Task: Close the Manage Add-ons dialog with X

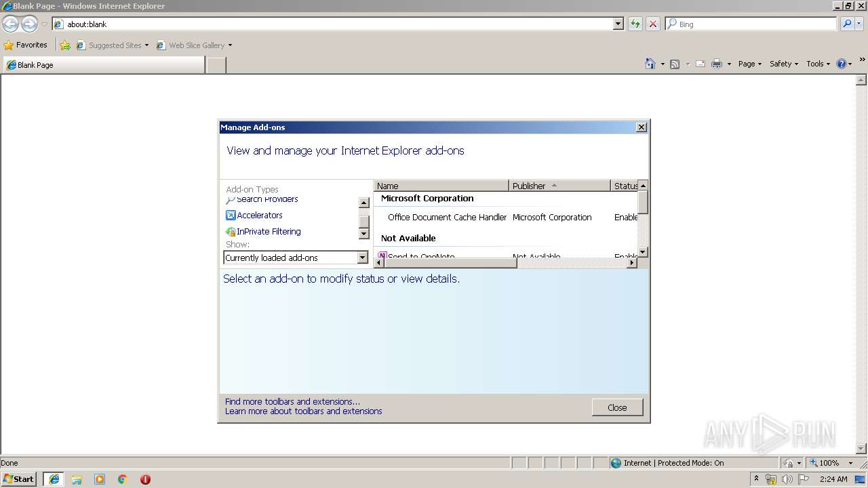Action: (x=642, y=127)
